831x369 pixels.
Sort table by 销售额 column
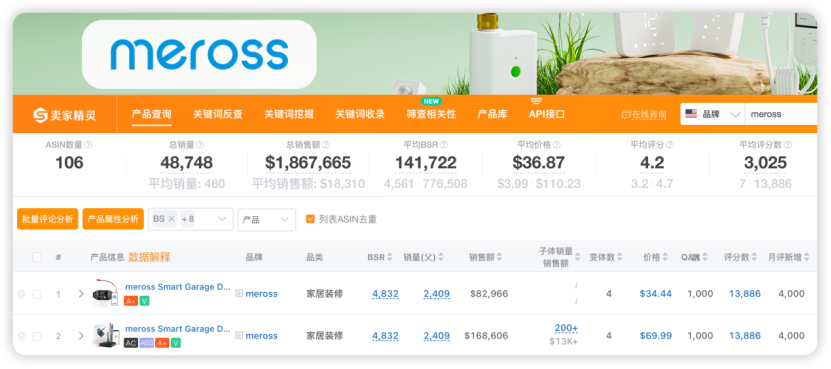tap(499, 257)
